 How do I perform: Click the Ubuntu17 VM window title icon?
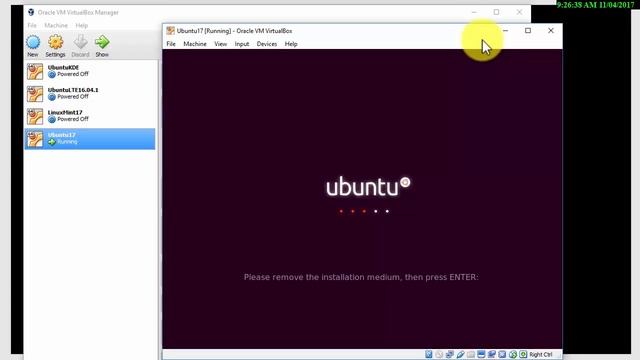[171, 31]
